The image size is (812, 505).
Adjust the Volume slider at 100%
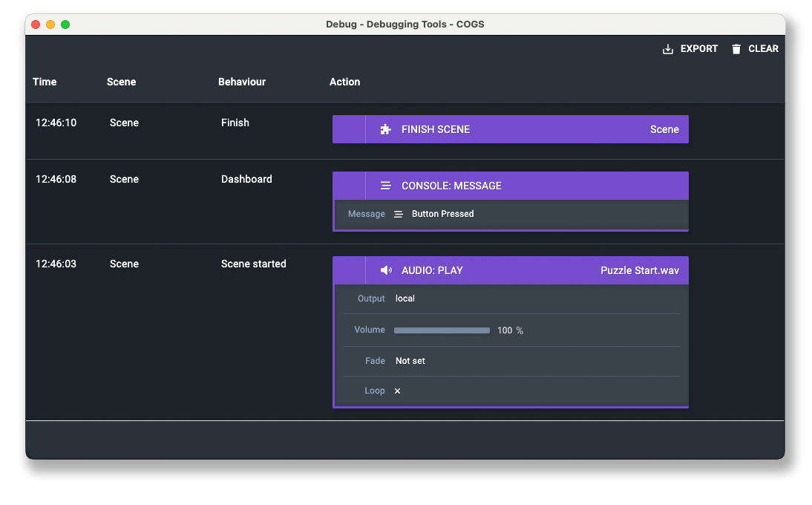click(x=442, y=330)
